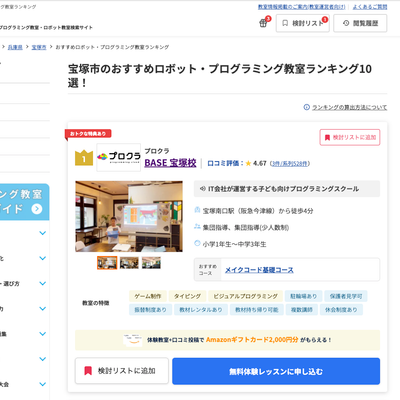Click 無料体験レッスンに申し込む blue button
The width and height of the screenshot is (400, 400).
click(276, 371)
